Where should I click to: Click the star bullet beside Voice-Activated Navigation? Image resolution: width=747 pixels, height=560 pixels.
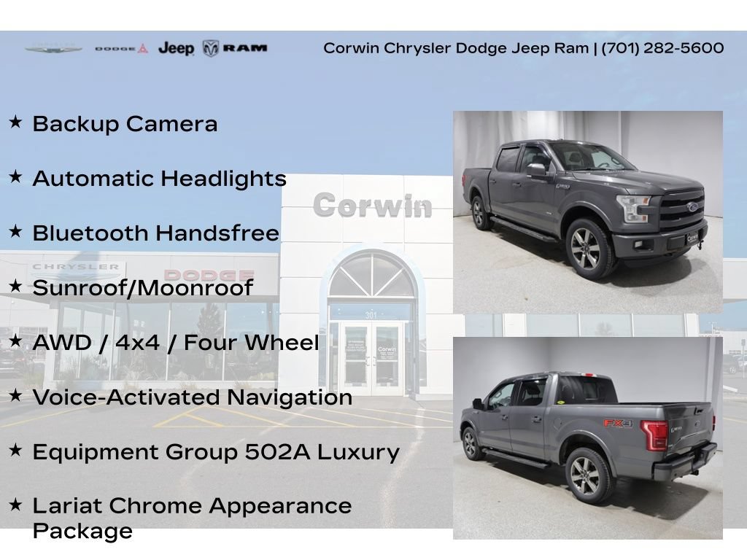click(16, 395)
